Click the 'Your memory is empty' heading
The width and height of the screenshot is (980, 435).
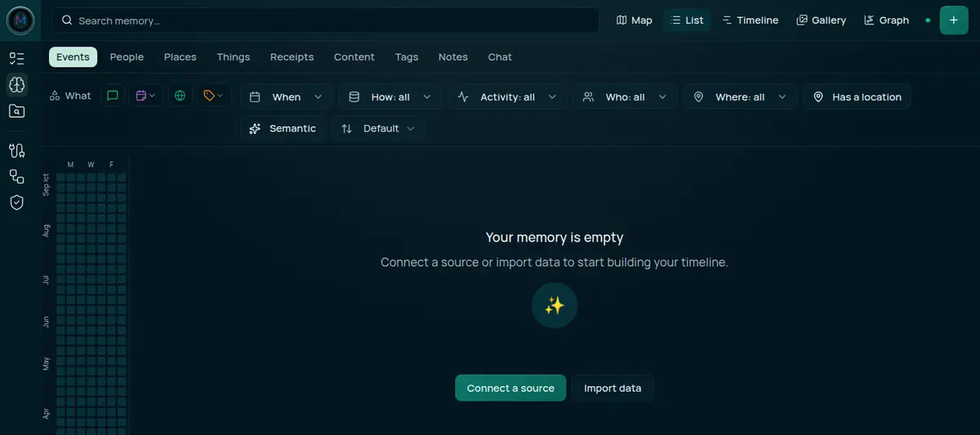pos(555,237)
